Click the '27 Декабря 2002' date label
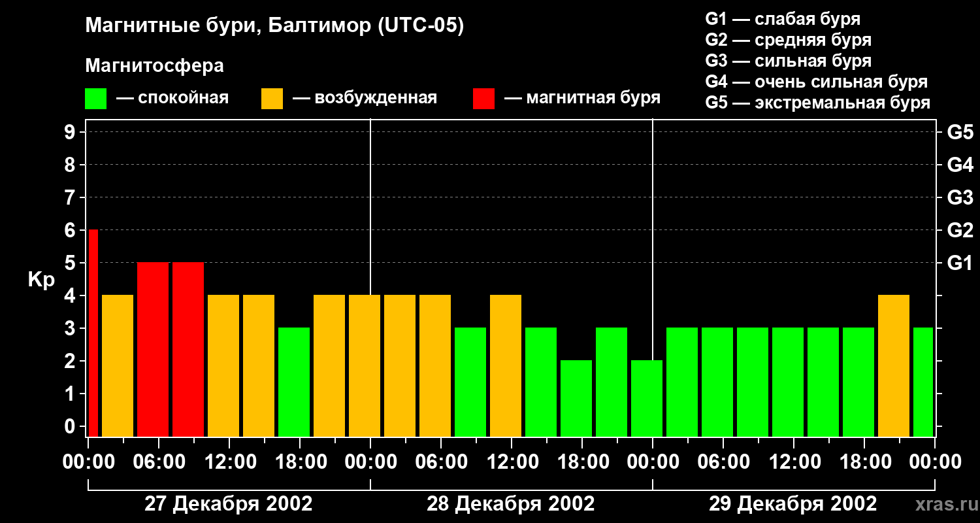980x523 pixels. point(228,504)
